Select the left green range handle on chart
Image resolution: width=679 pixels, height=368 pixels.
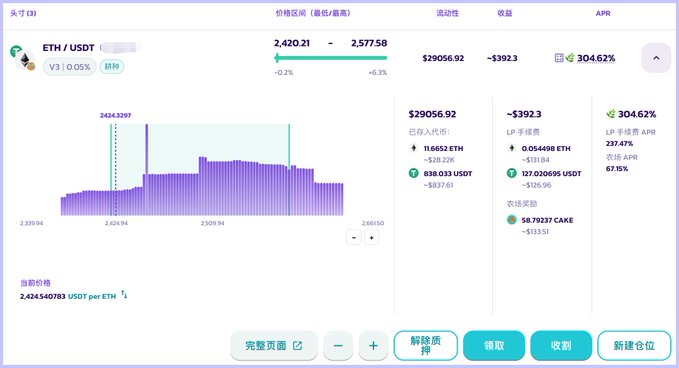[111, 169]
